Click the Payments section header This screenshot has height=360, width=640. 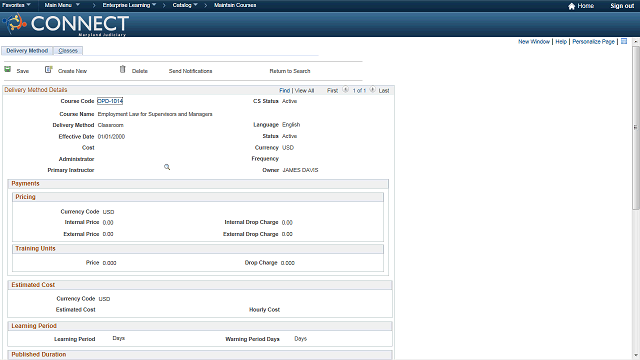[x=198, y=184]
